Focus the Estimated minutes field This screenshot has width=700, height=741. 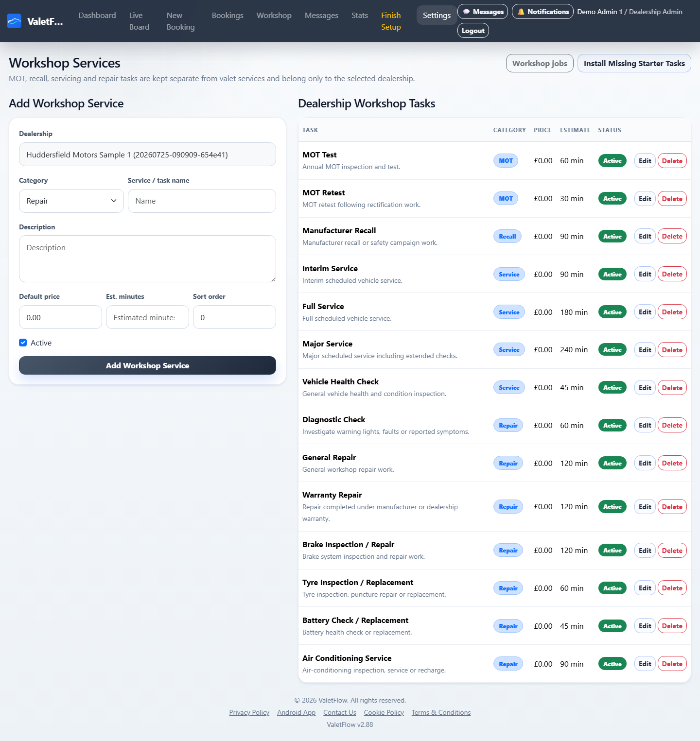(x=147, y=317)
